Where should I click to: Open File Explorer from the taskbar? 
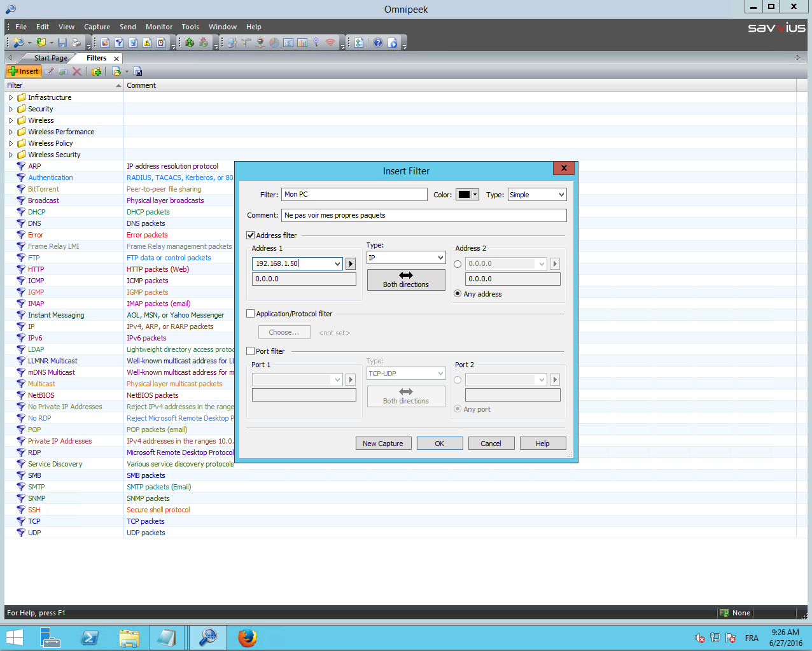129,637
